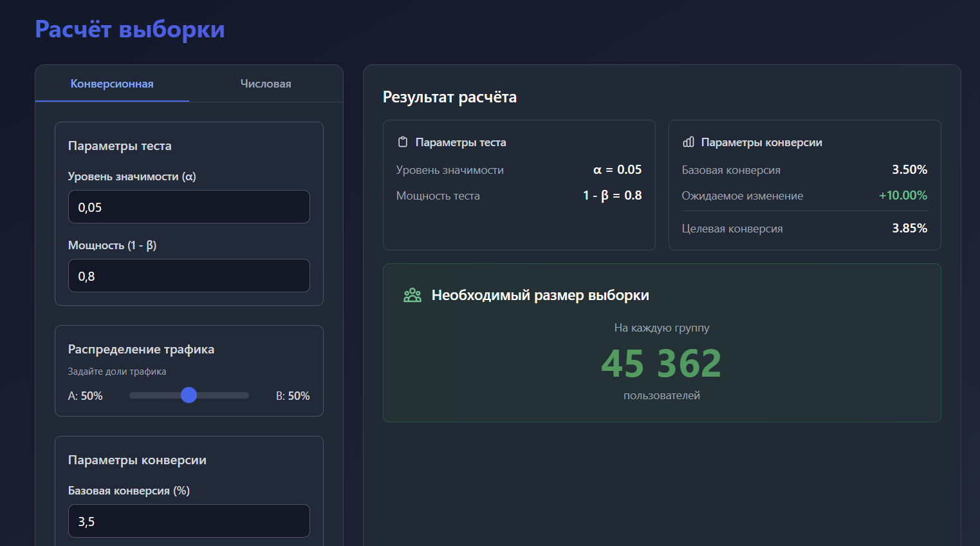Click the 45 362 sample size value

tap(661, 362)
